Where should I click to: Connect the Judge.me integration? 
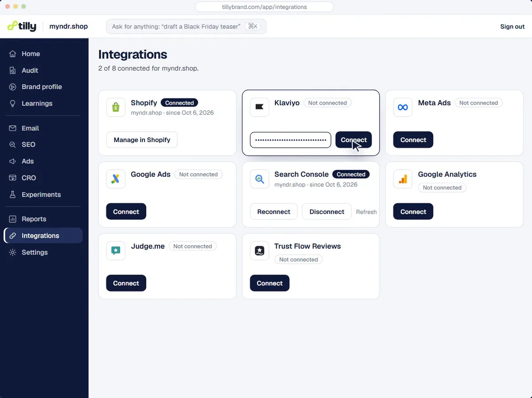click(126, 283)
